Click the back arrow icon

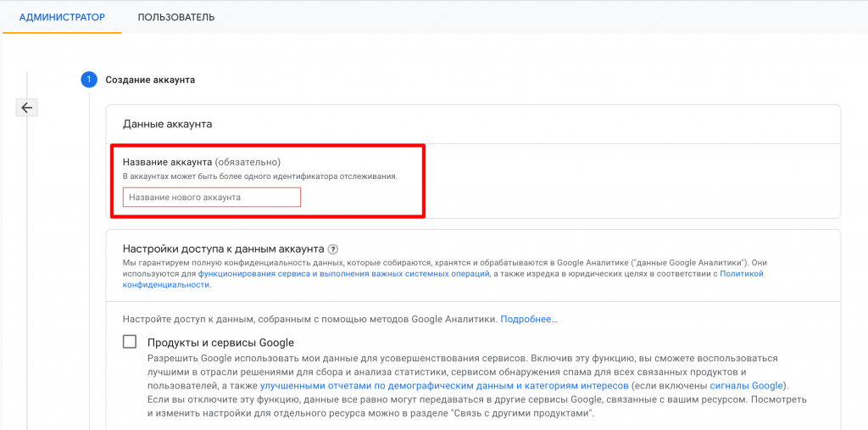tap(26, 108)
